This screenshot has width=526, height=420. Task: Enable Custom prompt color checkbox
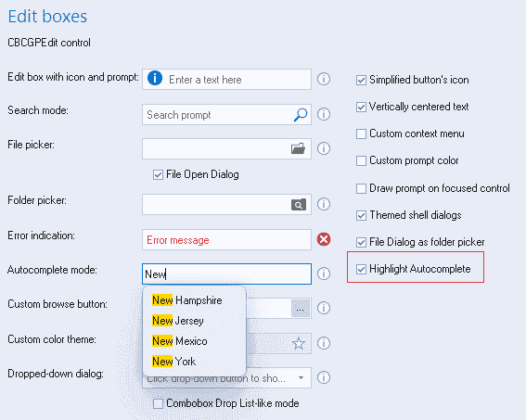(x=361, y=161)
